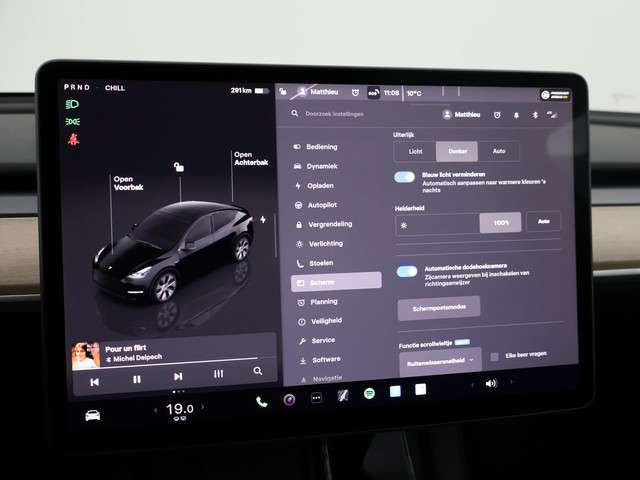640x480 pixels.
Task: Select the Licht appearance option
Action: pyautogui.click(x=414, y=152)
